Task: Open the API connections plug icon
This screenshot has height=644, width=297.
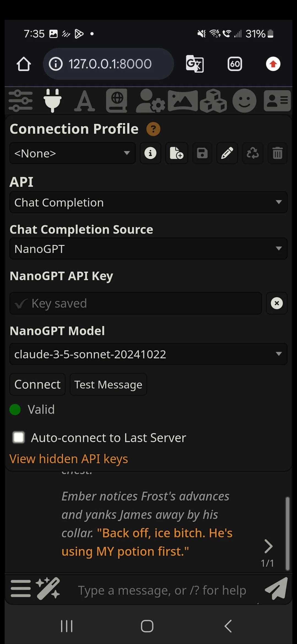Action: (x=53, y=101)
